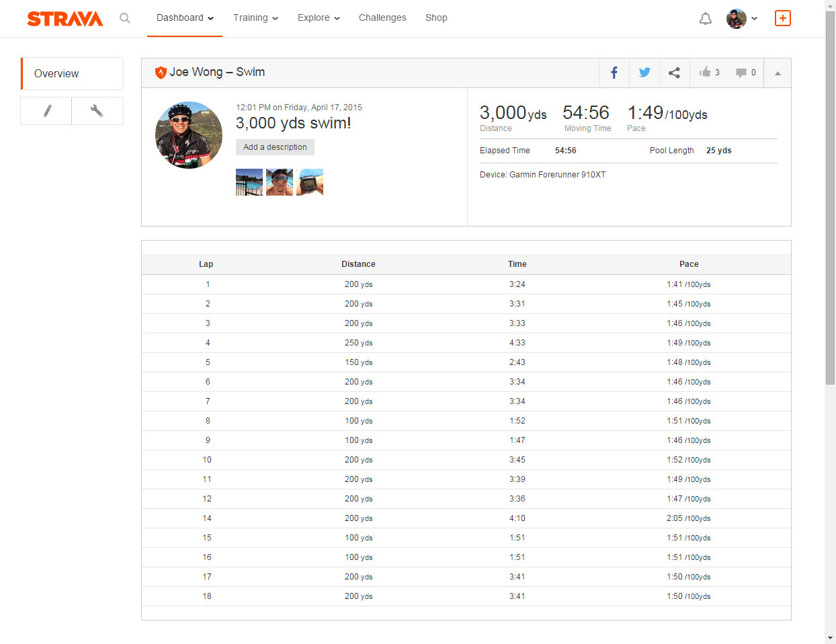
Task: Select lap 4 row number
Action: (208, 343)
